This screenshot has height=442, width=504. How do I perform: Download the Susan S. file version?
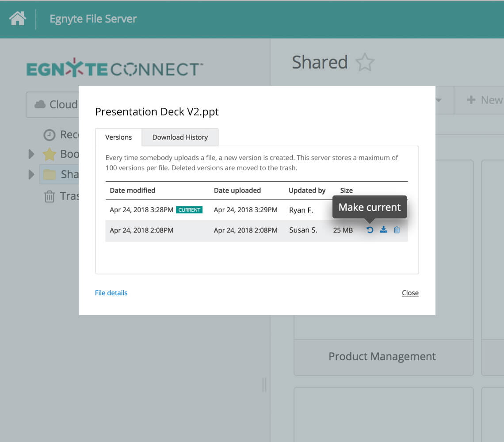tap(383, 230)
